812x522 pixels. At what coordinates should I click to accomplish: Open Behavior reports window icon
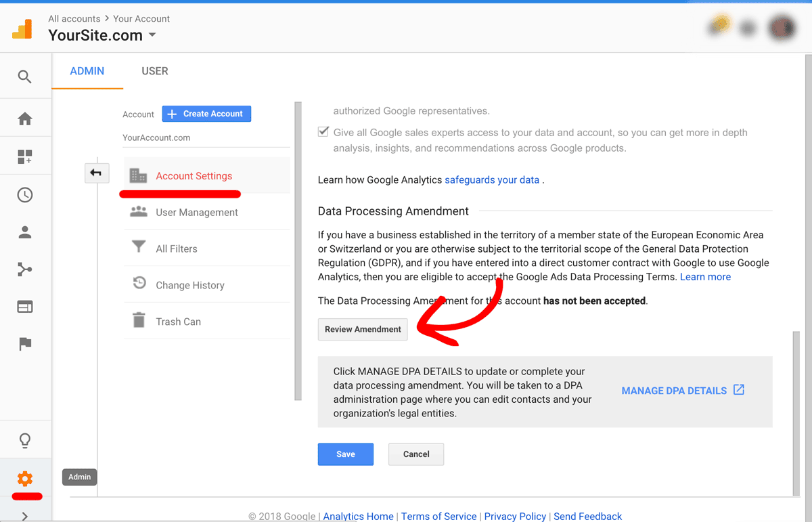point(25,307)
